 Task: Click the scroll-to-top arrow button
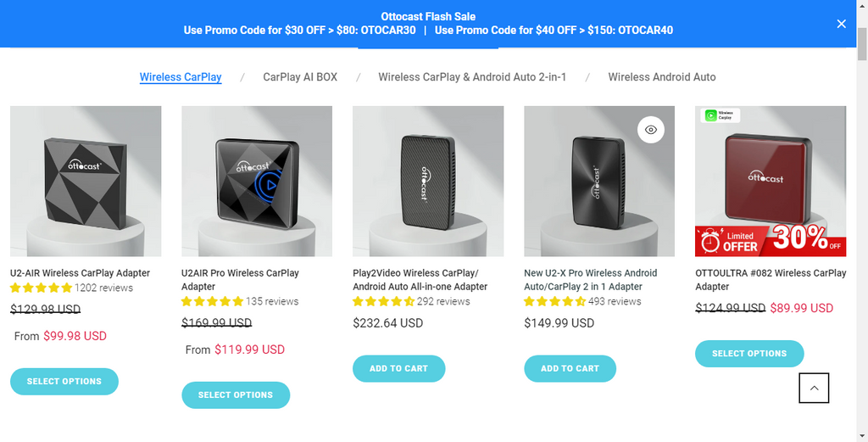pyautogui.click(x=814, y=388)
